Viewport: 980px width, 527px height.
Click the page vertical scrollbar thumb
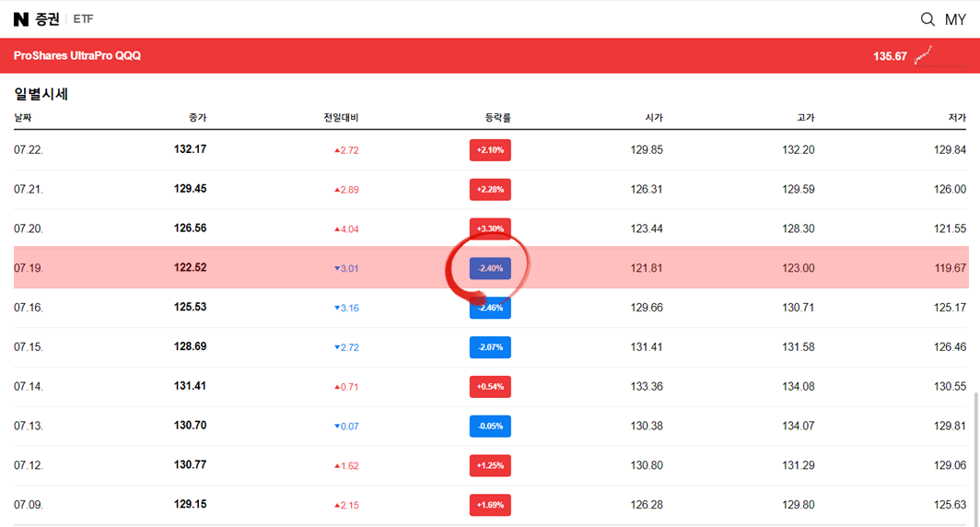coord(975,459)
